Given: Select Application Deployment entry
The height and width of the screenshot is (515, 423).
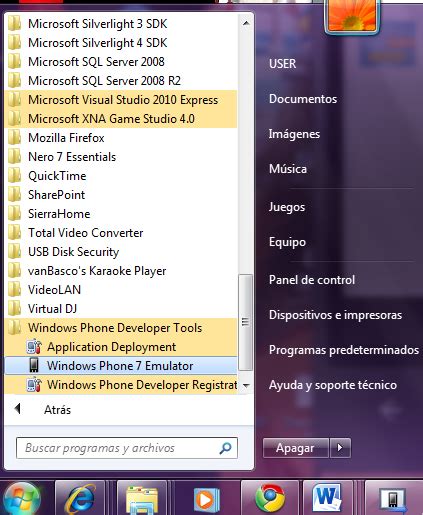Looking at the screenshot, I should [x=121, y=347].
